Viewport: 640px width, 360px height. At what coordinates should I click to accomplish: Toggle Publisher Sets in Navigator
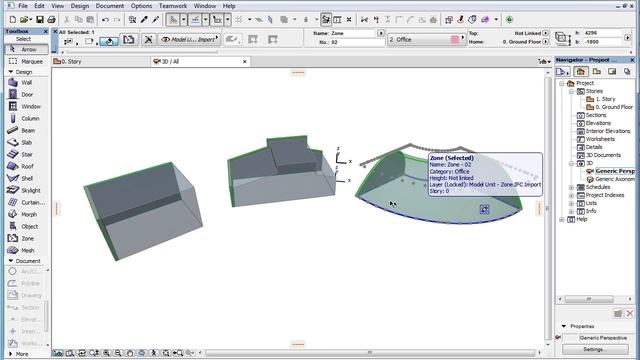click(x=627, y=72)
